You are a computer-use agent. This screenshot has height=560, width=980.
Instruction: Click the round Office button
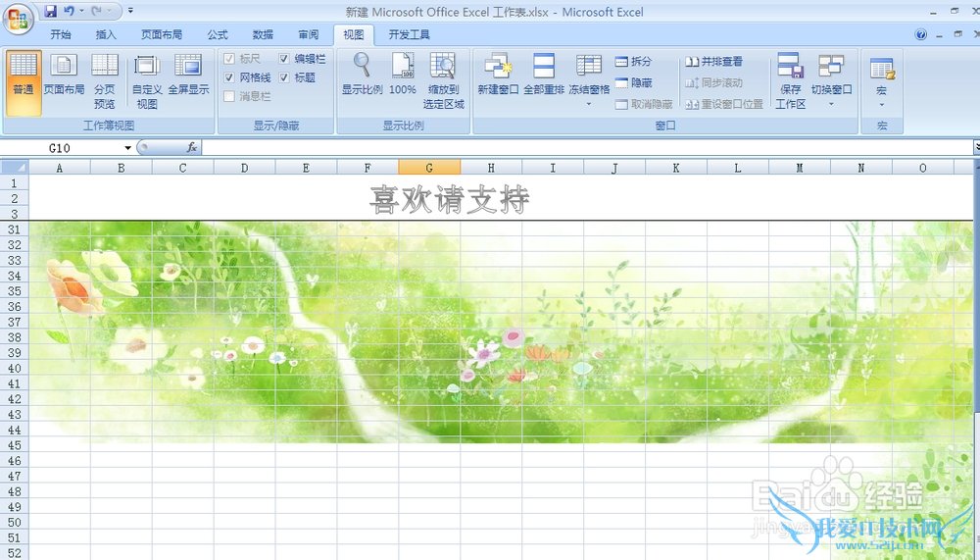pyautogui.click(x=18, y=19)
